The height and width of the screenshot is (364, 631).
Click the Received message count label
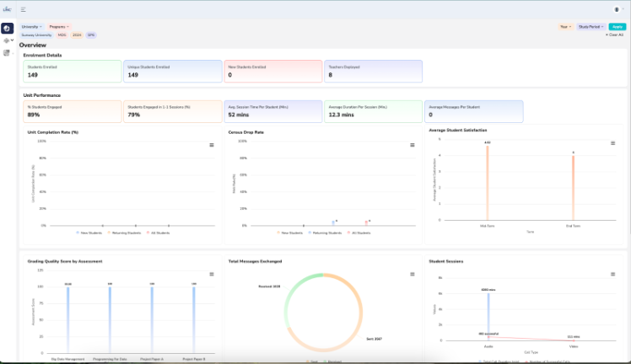point(269,286)
